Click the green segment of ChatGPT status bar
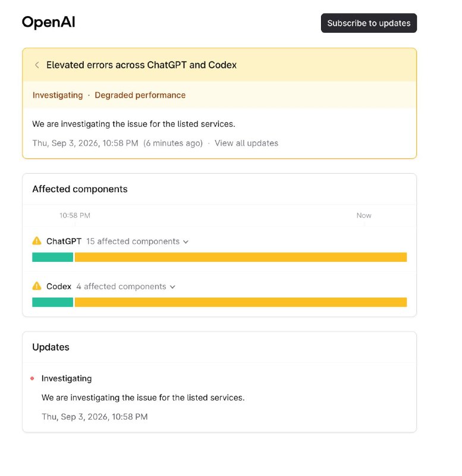462x476 pixels. coord(52,257)
